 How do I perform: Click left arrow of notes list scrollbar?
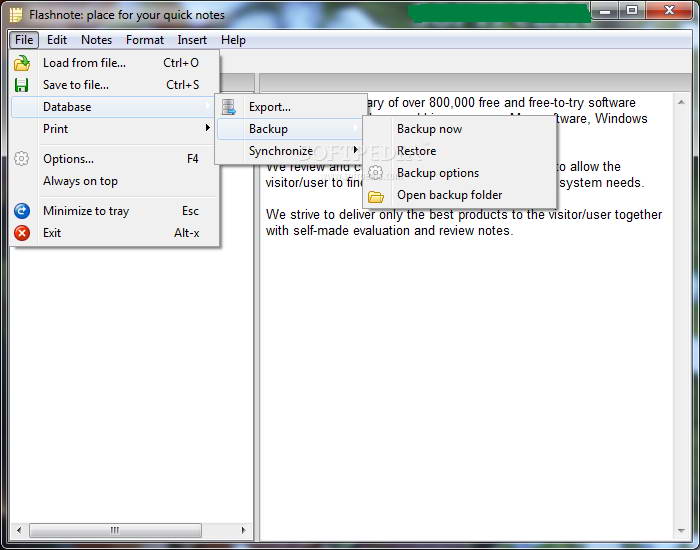coord(19,530)
